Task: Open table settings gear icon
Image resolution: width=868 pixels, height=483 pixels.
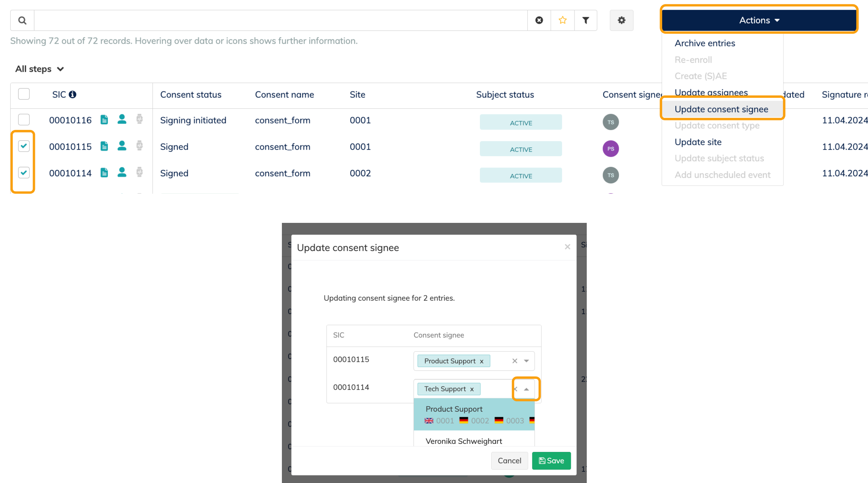Action: click(621, 21)
